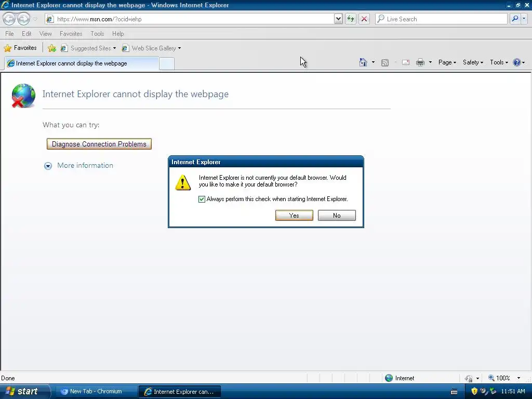Toggle 'Always perform this check' checkbox
Viewport: 532px width, 399px height.
(202, 199)
